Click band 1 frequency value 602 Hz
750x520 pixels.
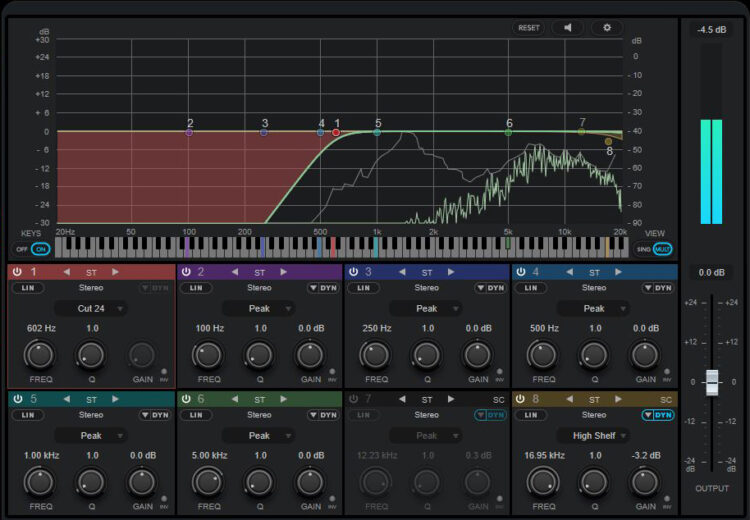click(x=41, y=328)
